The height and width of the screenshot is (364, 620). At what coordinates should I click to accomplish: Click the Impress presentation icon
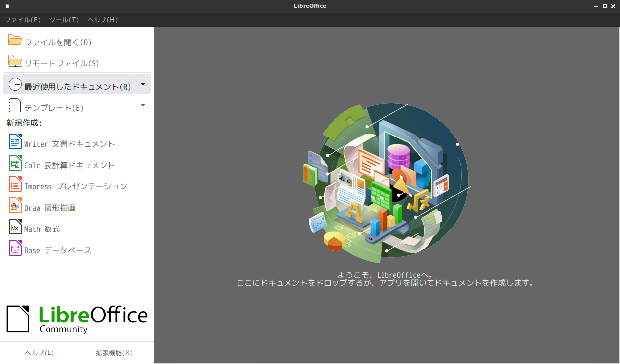[15, 184]
